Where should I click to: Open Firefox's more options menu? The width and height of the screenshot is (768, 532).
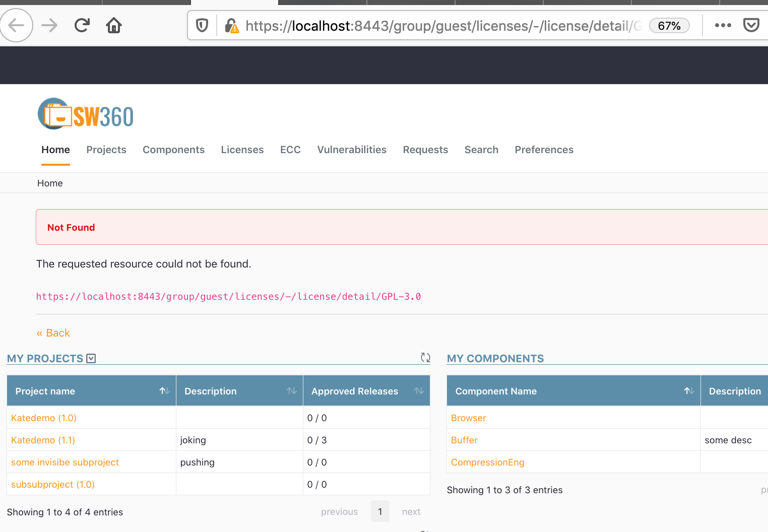723,25
